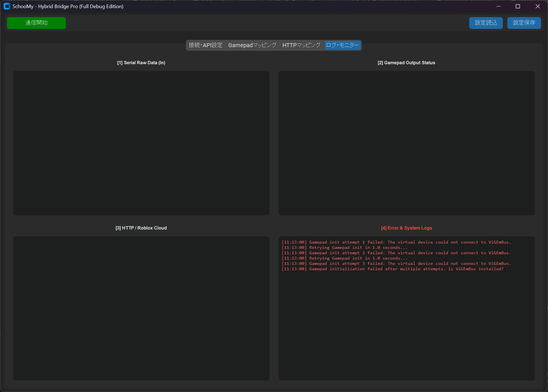Image resolution: width=548 pixels, height=392 pixels.
Task: Click the '[1] Serial Raw Data (In)' heading
Action: click(x=141, y=63)
